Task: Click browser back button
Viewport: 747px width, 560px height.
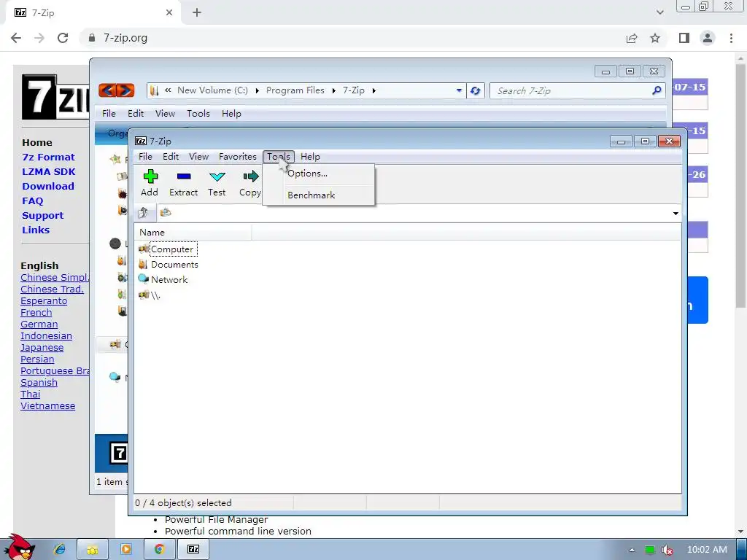Action: pyautogui.click(x=16, y=38)
